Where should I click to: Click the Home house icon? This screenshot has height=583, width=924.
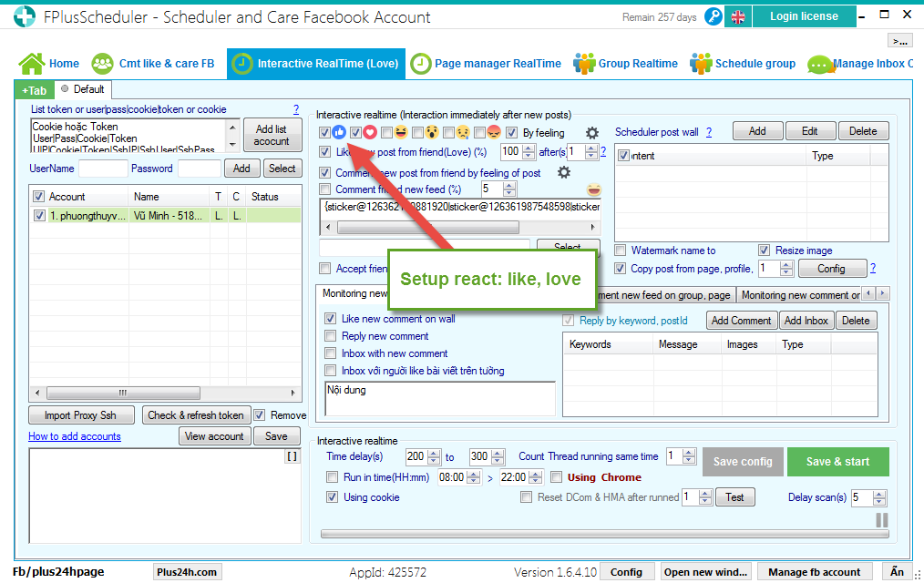coord(31,64)
